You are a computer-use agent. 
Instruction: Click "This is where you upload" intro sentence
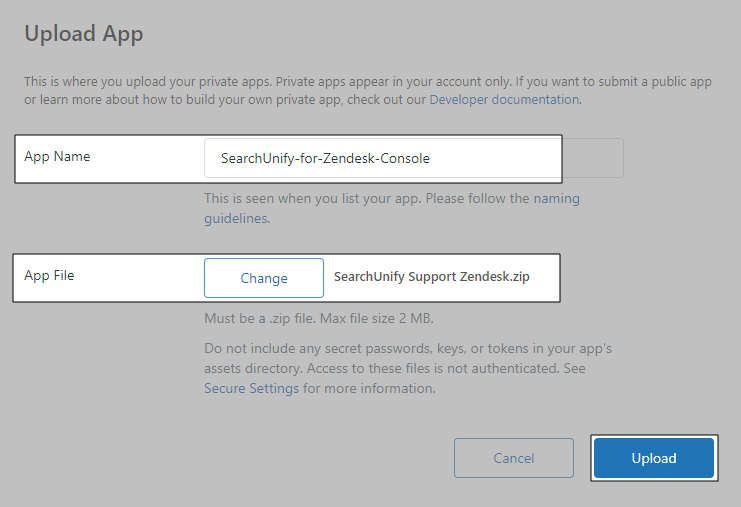point(140,82)
